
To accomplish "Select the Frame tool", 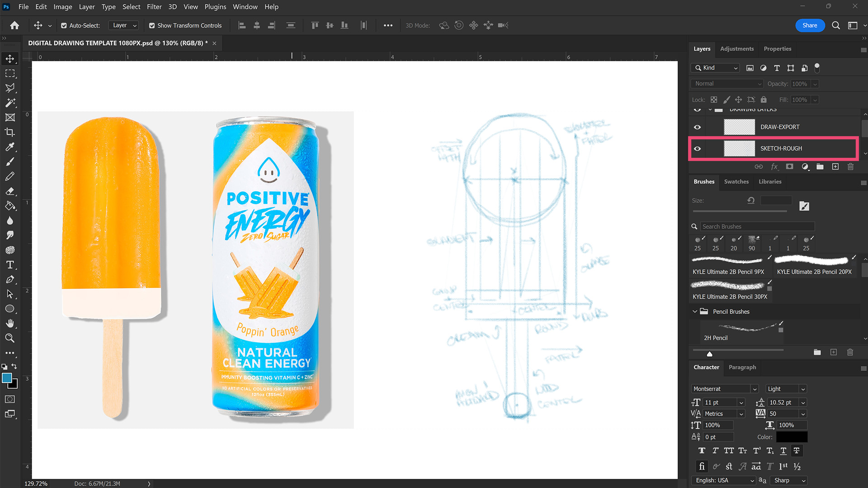I will (10, 118).
